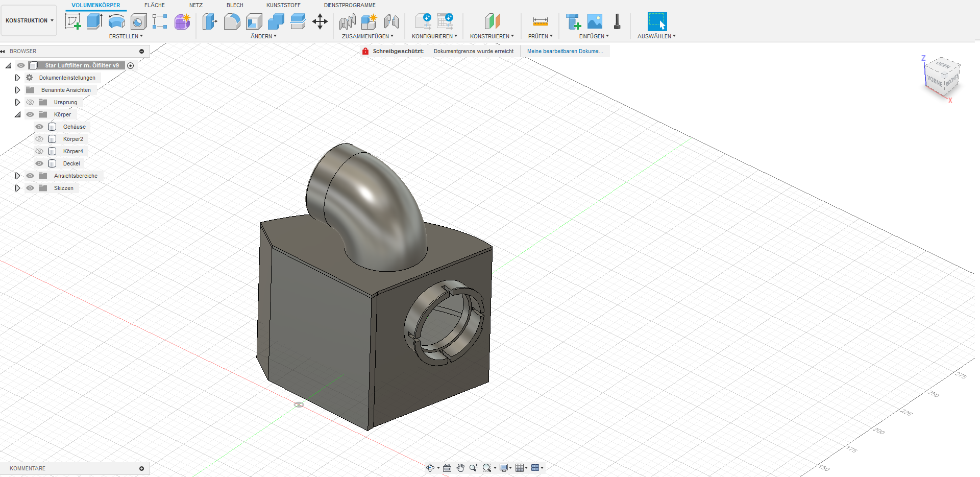Open the KONSTRUKTION workspace dropdown
The image size is (980, 477).
[29, 20]
